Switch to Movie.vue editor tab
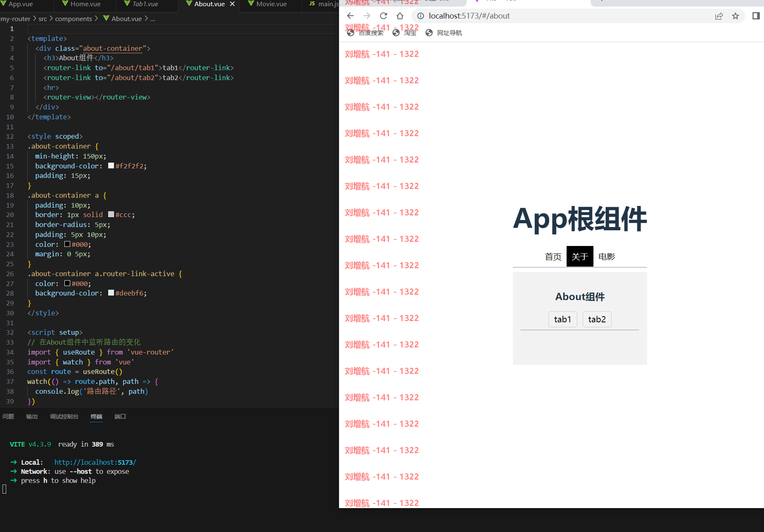This screenshot has width=764, height=532. point(270,4)
